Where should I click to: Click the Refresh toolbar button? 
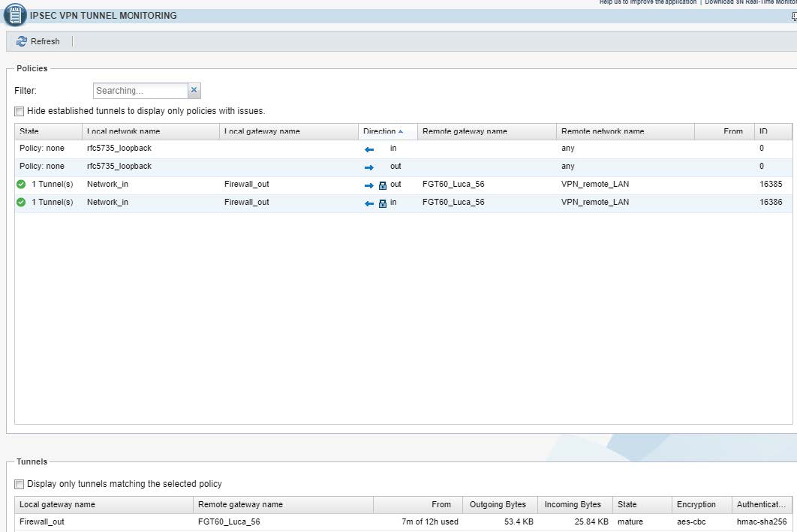click(x=38, y=41)
